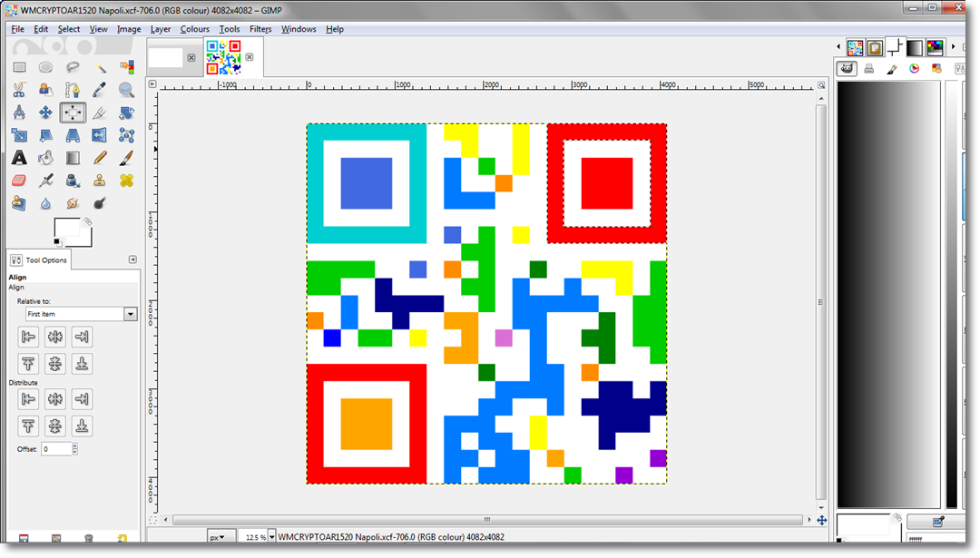This screenshot has height=558, width=980.
Task: Open the foreground colour swatch in toolbox
Action: (66, 228)
